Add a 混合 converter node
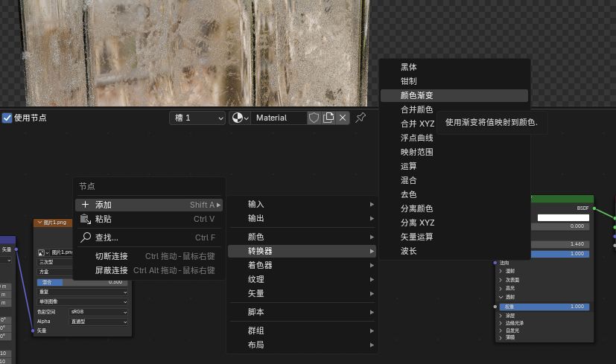The height and width of the screenshot is (364, 616). [454, 180]
